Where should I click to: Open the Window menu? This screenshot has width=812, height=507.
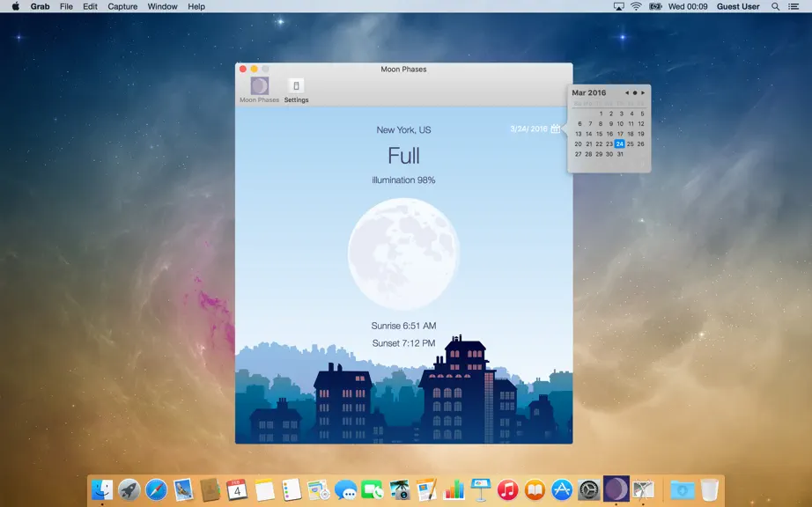162,7
